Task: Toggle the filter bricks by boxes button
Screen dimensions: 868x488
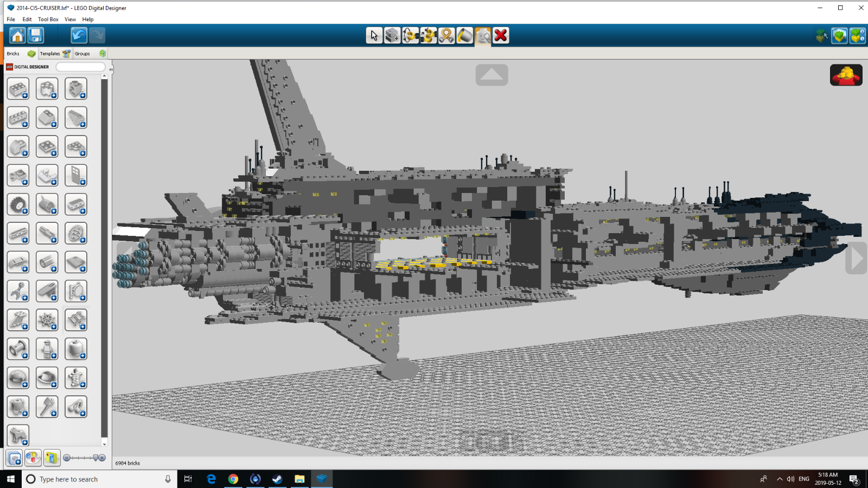Action: pos(52,458)
